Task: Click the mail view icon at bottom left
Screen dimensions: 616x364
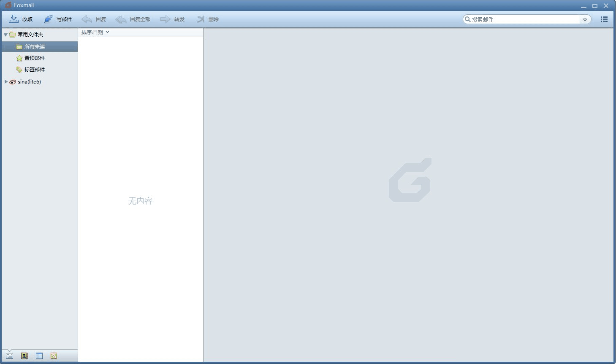Action: click(9, 356)
